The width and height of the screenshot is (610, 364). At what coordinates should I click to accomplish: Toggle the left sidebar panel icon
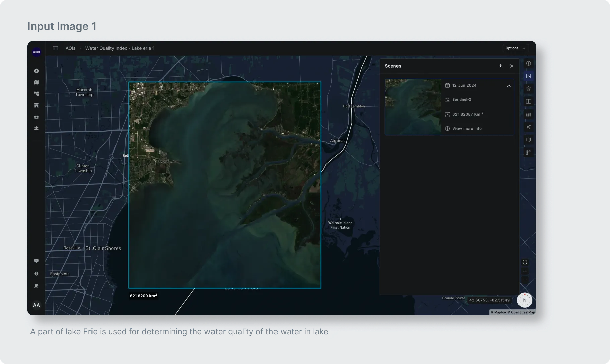56,48
